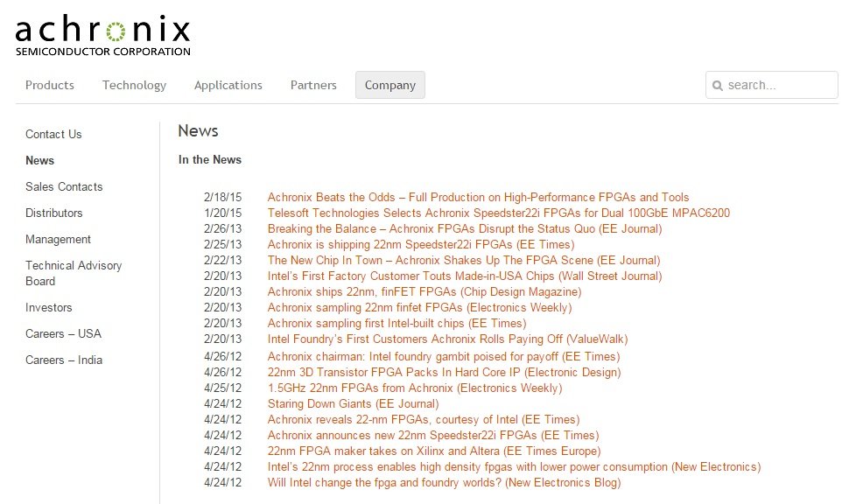Open Wall Street Journal Made-in-USA Chips article
This screenshot has height=504, width=863.
465,276
